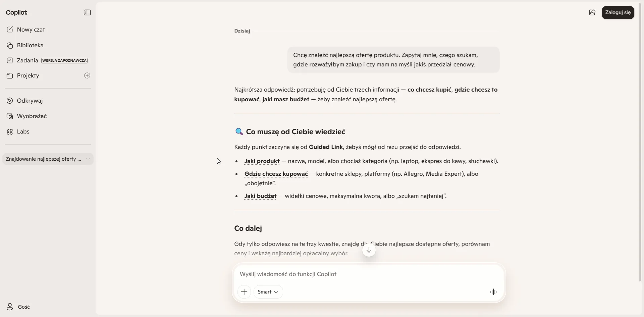644x317 pixels.
Task: Focus the Copilot message input field
Action: point(369,274)
